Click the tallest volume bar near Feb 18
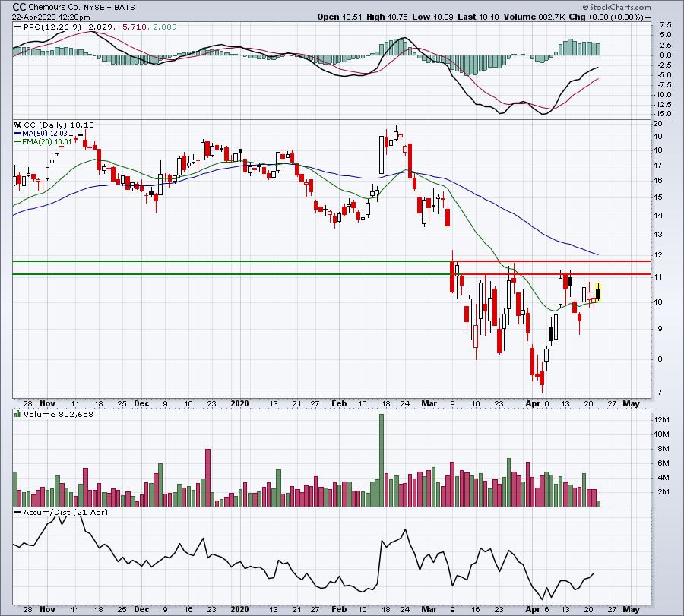Screen dimensions: 684x616 point(382,460)
